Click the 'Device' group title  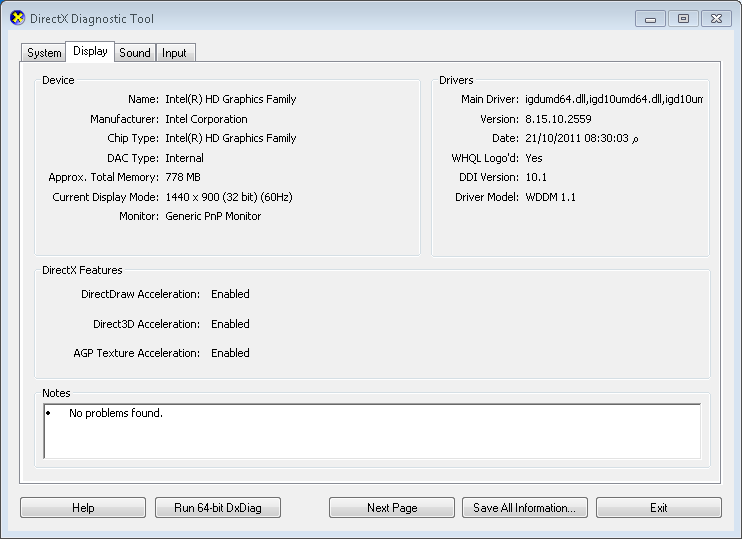[58, 80]
